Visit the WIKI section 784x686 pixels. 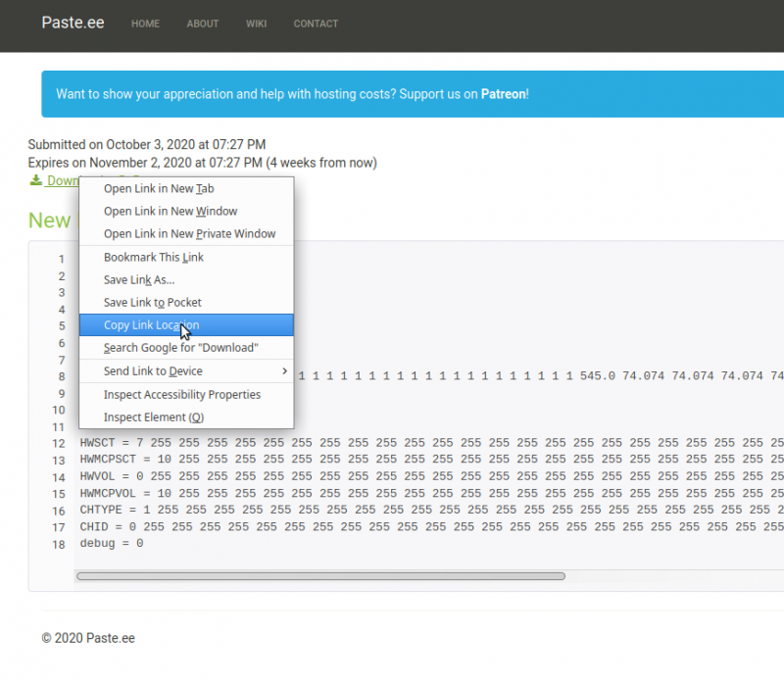[x=256, y=24]
